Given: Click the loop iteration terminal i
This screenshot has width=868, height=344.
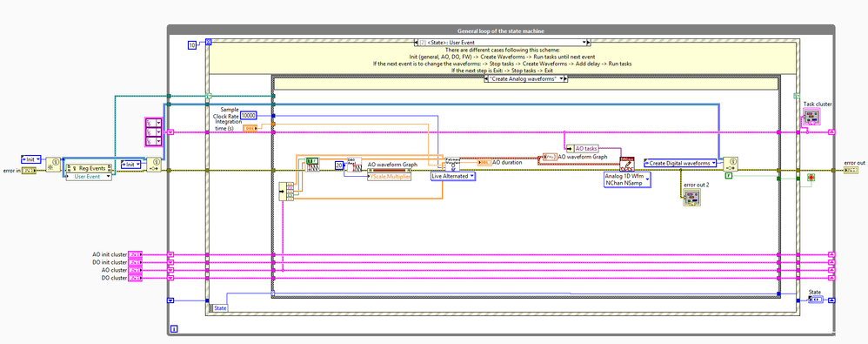Looking at the screenshot, I should click(174, 329).
